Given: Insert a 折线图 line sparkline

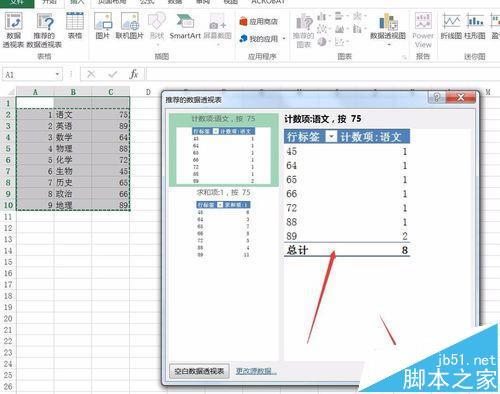Looking at the screenshot, I should tap(451, 26).
